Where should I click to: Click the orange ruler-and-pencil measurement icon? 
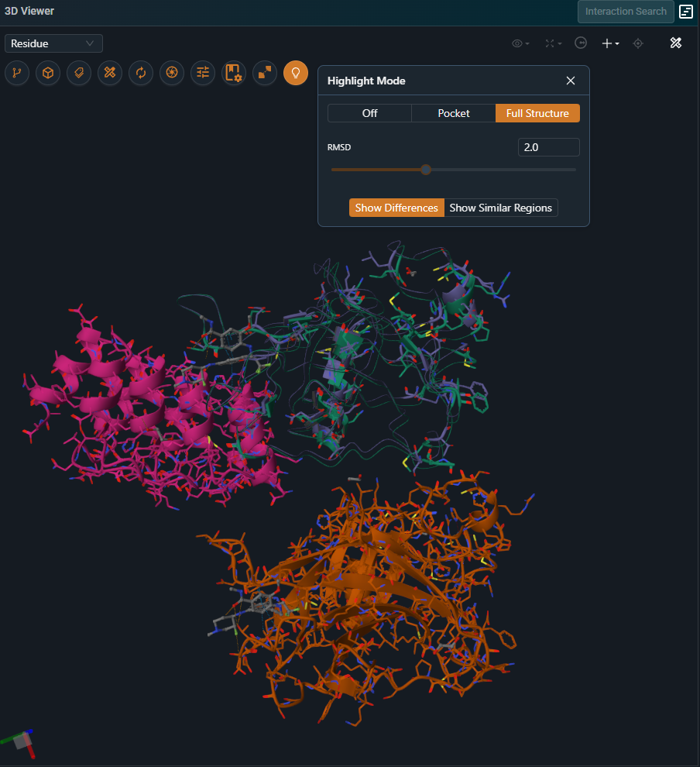[x=110, y=73]
